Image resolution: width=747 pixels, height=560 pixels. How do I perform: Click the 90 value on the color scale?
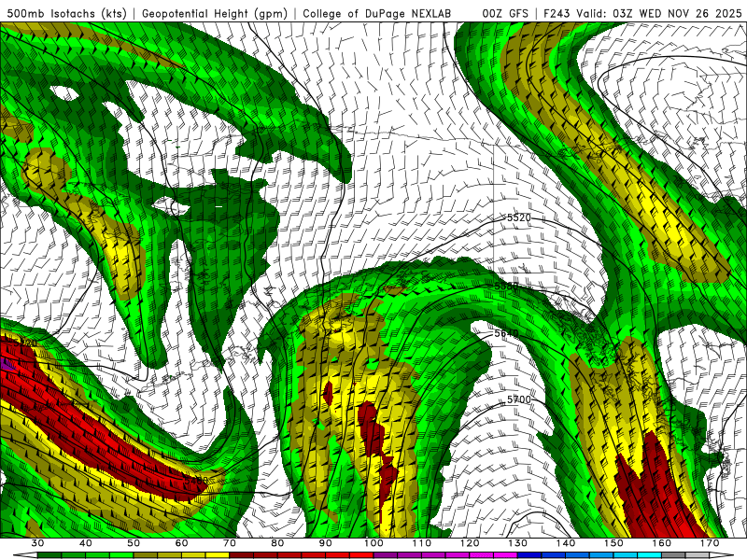point(326,543)
